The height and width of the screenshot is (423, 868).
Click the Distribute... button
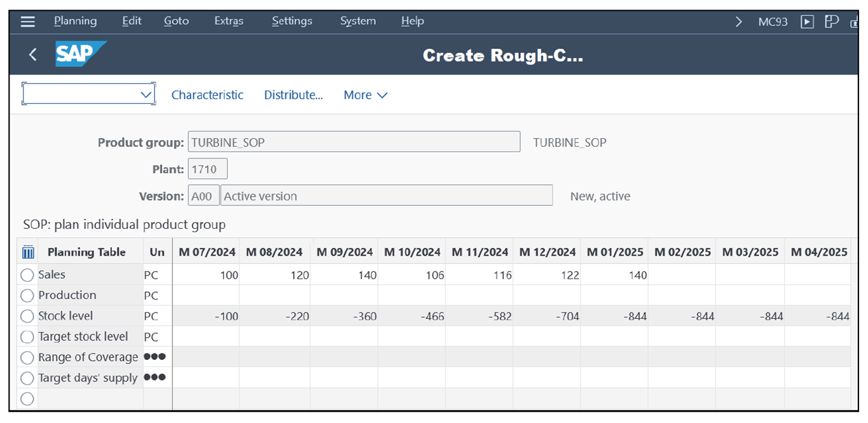pyautogui.click(x=293, y=95)
